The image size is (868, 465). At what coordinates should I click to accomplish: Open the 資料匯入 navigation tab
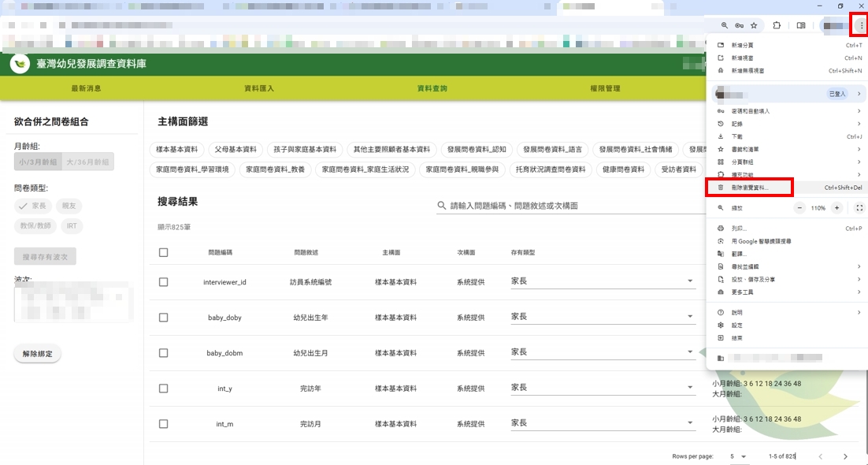click(259, 88)
